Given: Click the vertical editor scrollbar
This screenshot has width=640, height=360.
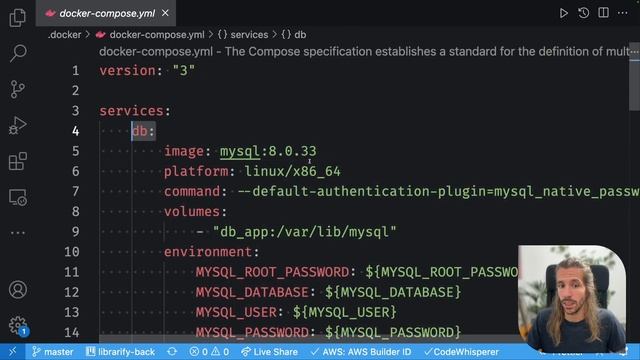Looking at the screenshot, I should coord(634,77).
